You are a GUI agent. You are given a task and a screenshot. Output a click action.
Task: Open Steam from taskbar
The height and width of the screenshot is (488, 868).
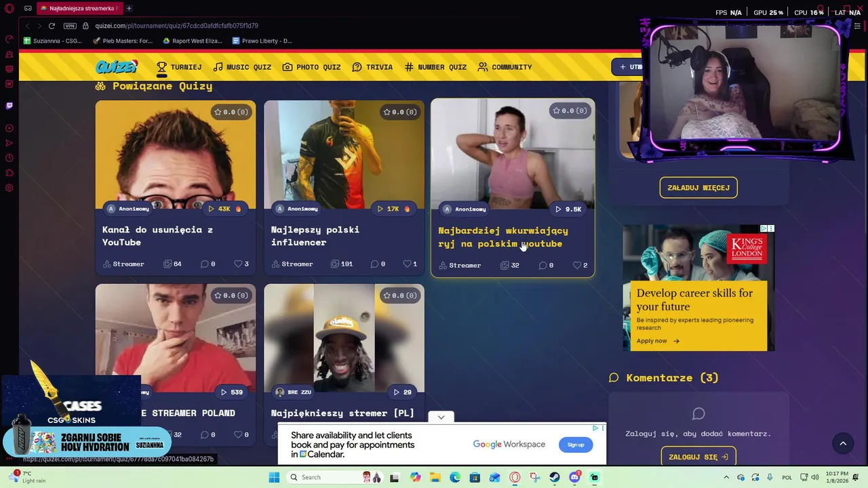coord(555,477)
